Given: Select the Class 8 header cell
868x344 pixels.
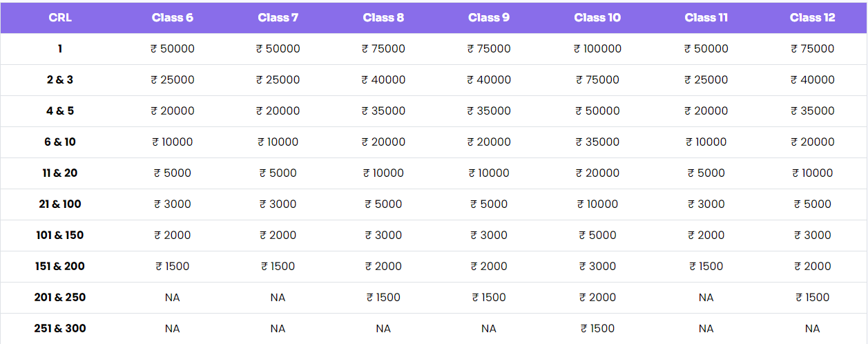Looking at the screenshot, I should (383, 18).
